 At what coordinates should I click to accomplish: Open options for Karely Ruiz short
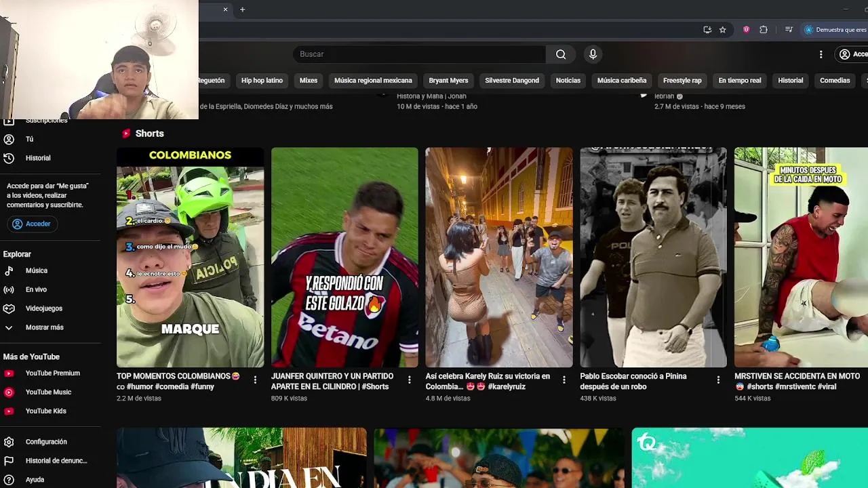[564, 380]
